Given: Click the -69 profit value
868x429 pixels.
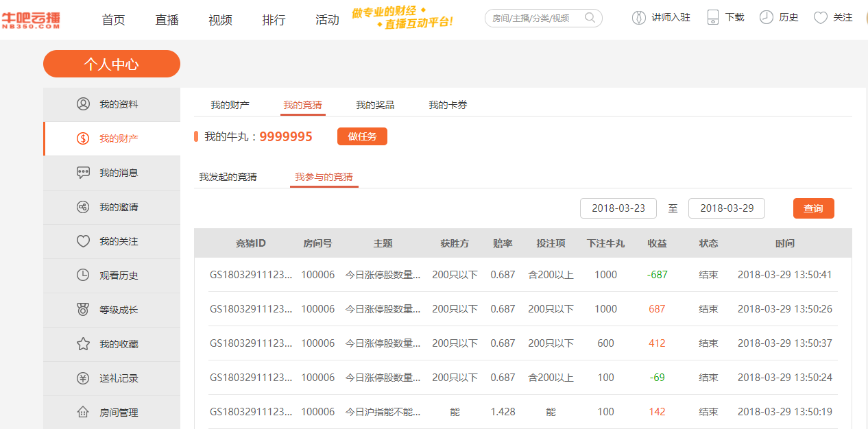Looking at the screenshot, I should click(x=657, y=378).
